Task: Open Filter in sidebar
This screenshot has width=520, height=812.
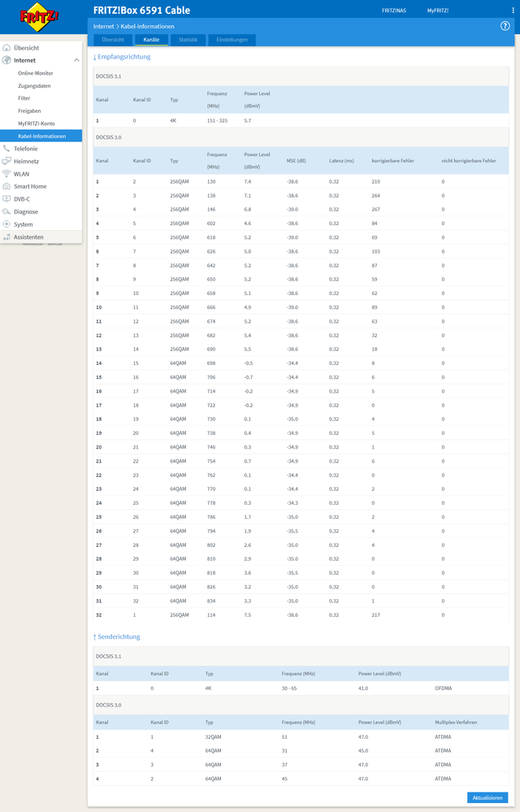Action: (x=24, y=98)
